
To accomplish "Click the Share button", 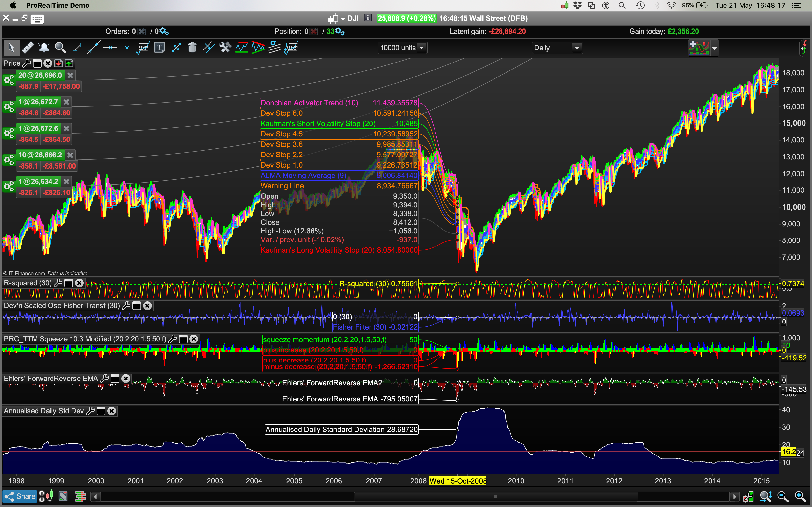I will point(20,496).
